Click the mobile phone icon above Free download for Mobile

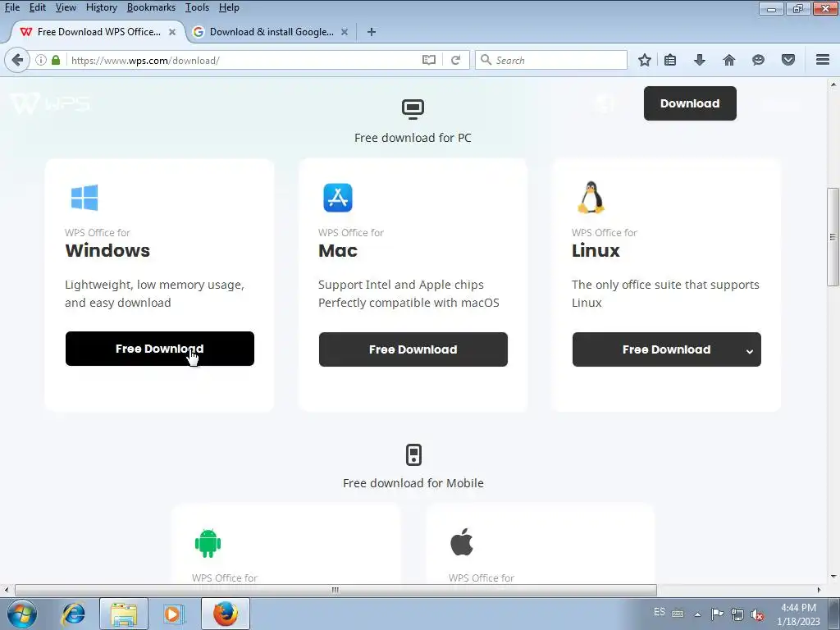tap(413, 454)
